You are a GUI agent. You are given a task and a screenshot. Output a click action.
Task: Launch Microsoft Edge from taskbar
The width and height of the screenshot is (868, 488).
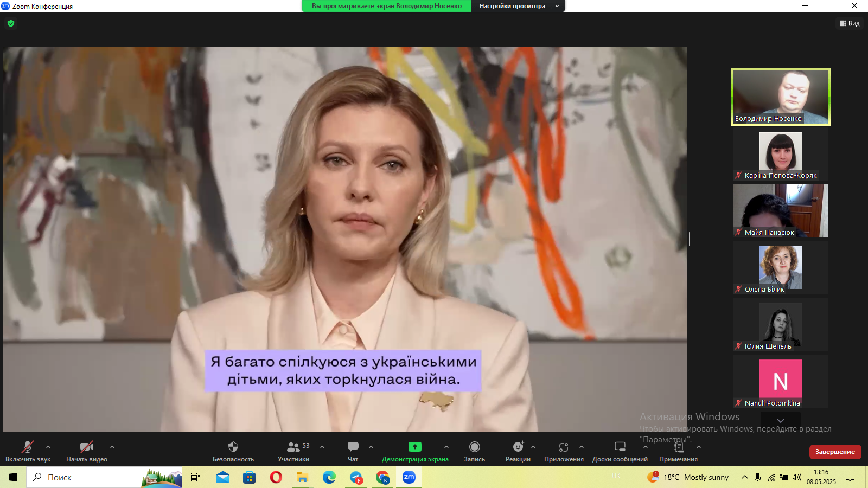pos(329,477)
